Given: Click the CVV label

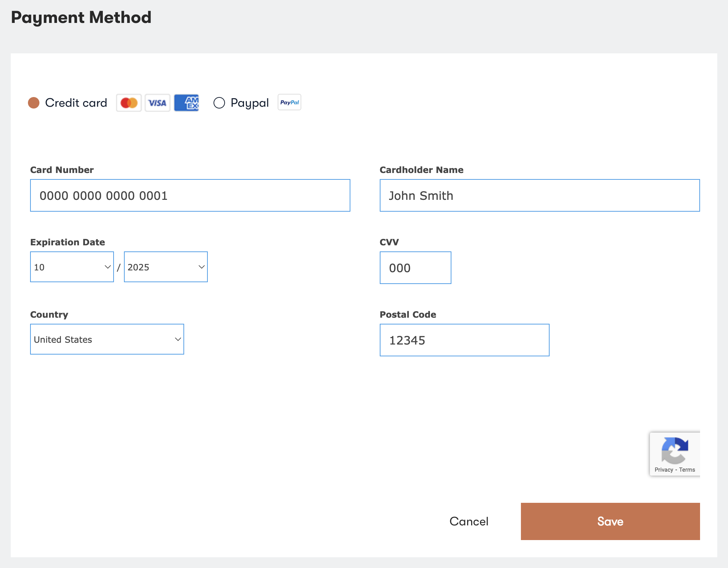Looking at the screenshot, I should click(389, 242).
